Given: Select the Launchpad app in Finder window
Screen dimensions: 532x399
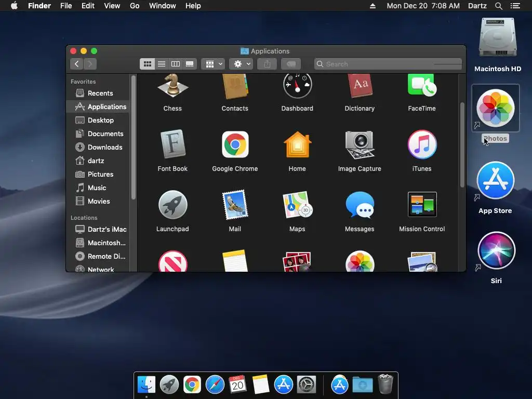Looking at the screenshot, I should point(172,205).
